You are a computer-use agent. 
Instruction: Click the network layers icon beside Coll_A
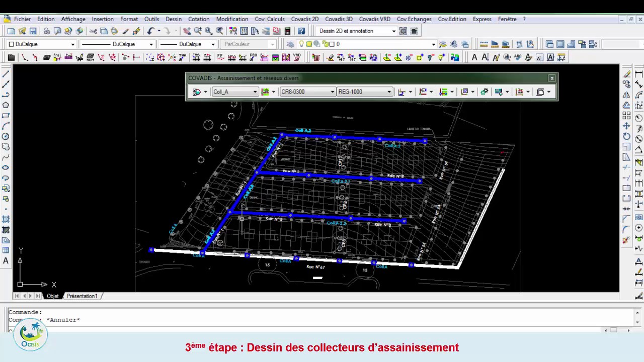point(265,92)
